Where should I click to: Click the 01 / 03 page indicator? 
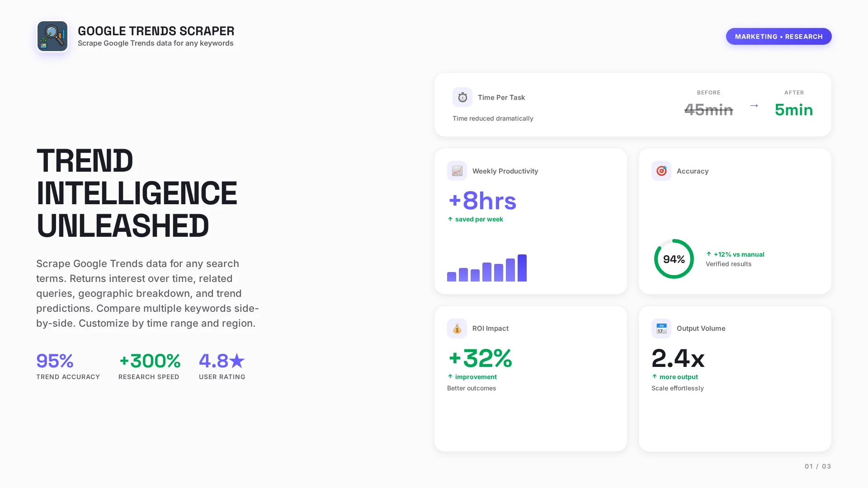[817, 466]
